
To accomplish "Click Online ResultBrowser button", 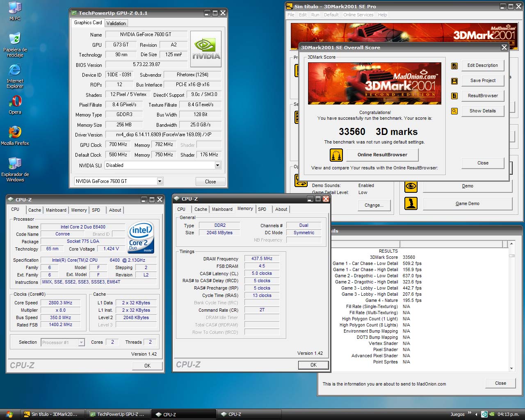I will (x=382, y=155).
